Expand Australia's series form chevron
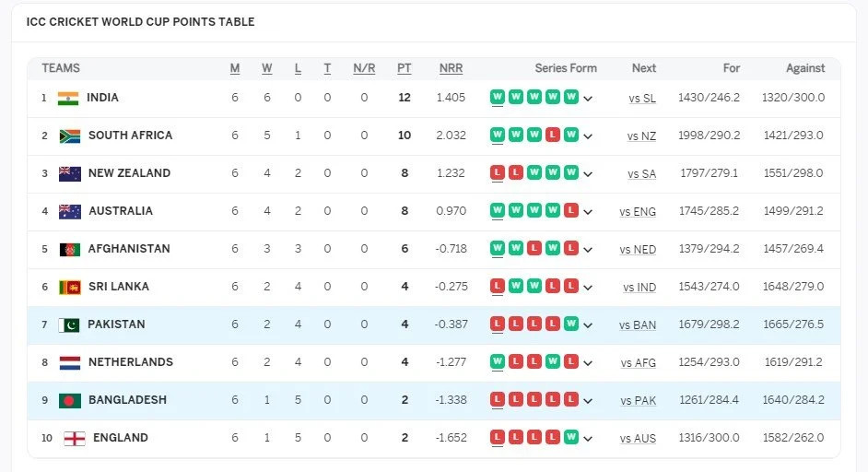 point(588,212)
